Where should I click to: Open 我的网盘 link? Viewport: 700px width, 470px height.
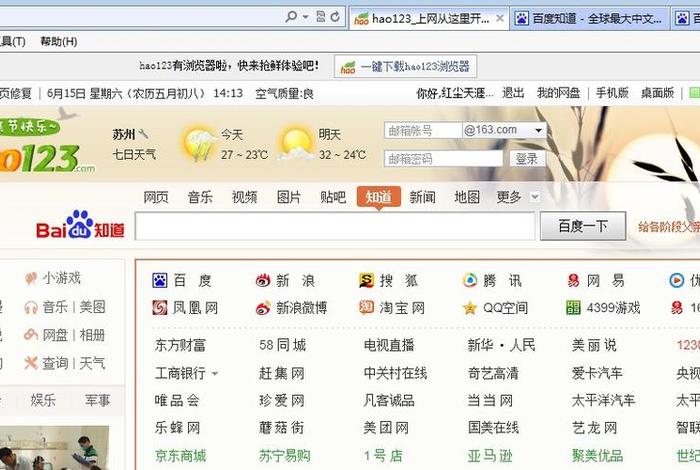(x=558, y=93)
